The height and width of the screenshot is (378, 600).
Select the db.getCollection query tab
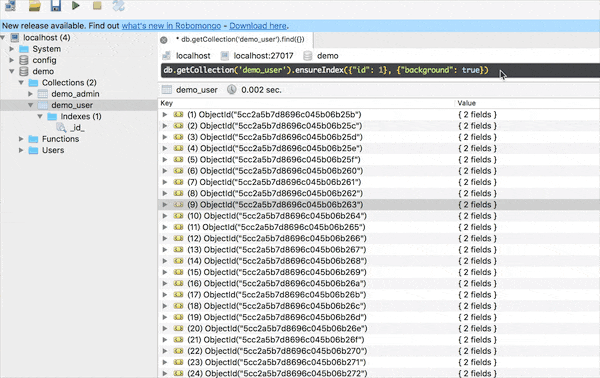click(240, 39)
